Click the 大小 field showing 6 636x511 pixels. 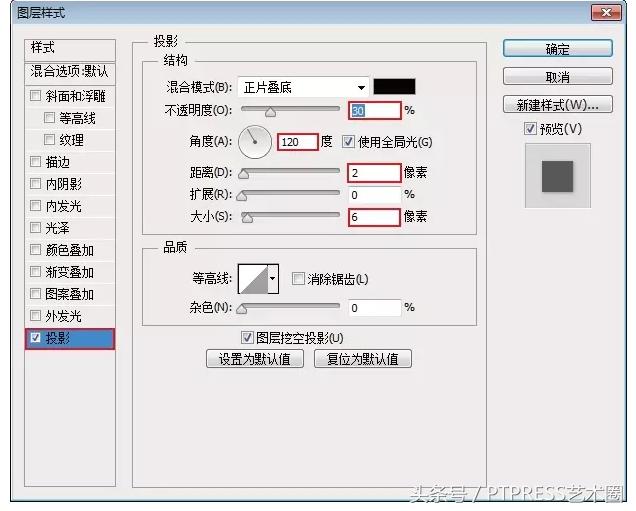[x=374, y=217]
